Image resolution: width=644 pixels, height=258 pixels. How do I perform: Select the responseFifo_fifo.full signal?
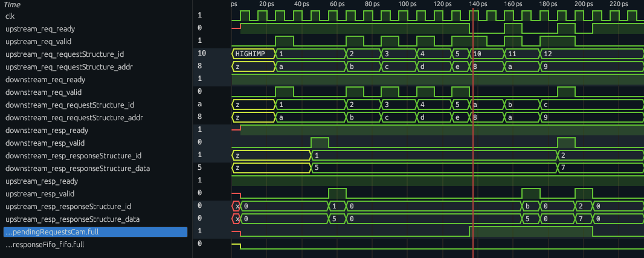point(45,244)
